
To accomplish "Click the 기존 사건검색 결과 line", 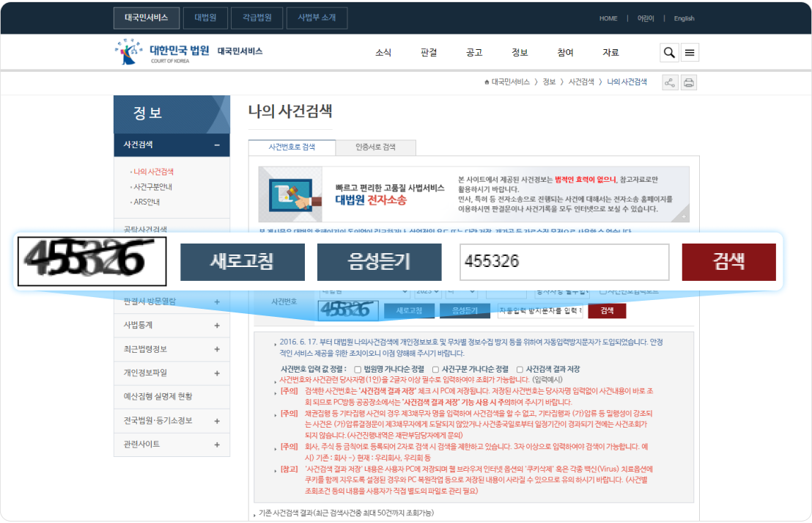I will 346,513.
